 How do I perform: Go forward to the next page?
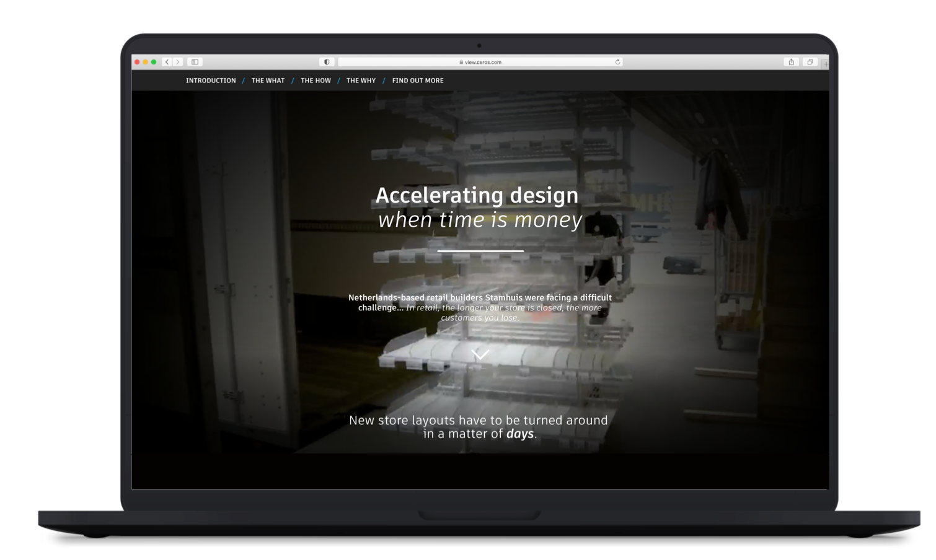click(178, 62)
